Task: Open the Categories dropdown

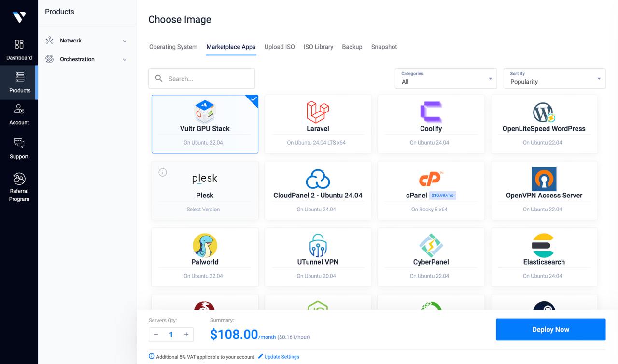Action: coord(446,78)
